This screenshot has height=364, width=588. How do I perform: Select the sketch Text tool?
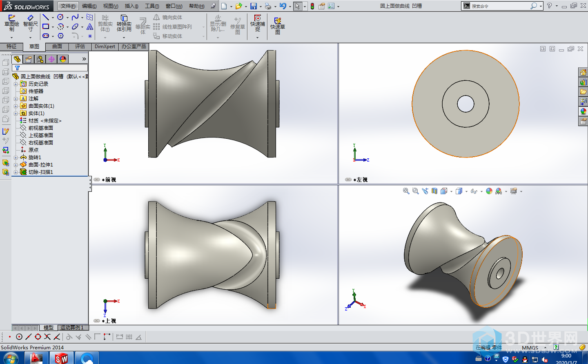90,27
